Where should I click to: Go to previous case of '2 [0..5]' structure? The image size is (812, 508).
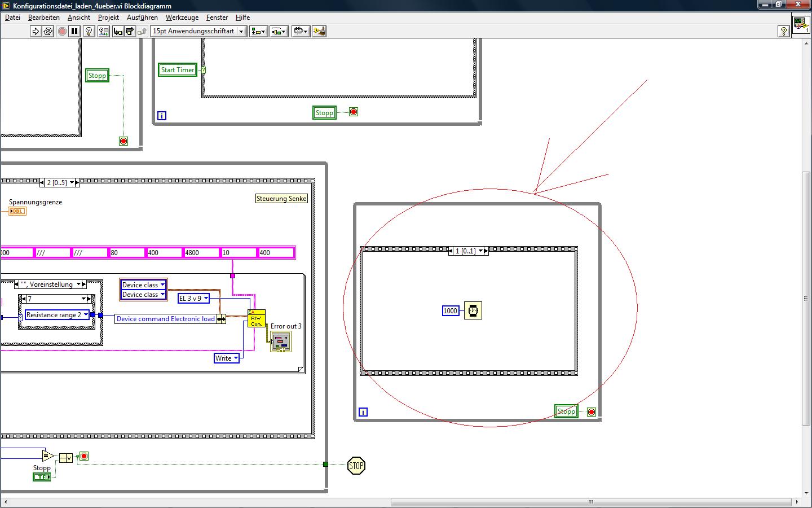[42, 183]
